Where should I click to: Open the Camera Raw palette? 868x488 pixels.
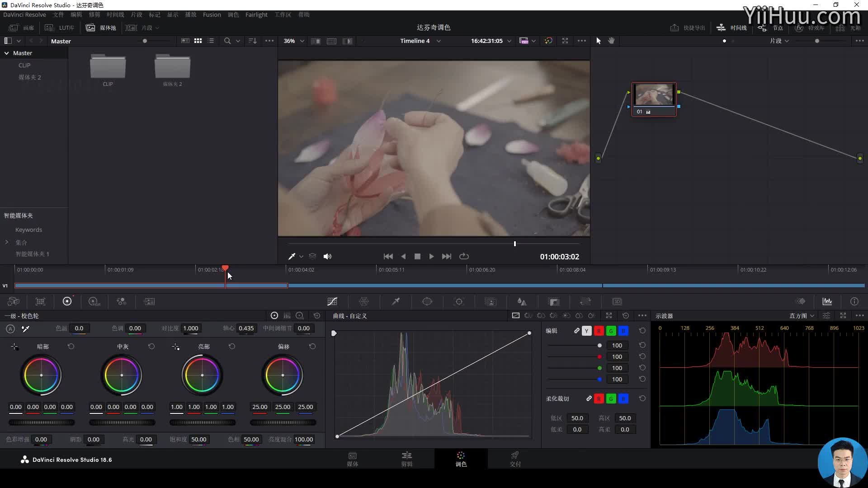(x=14, y=301)
